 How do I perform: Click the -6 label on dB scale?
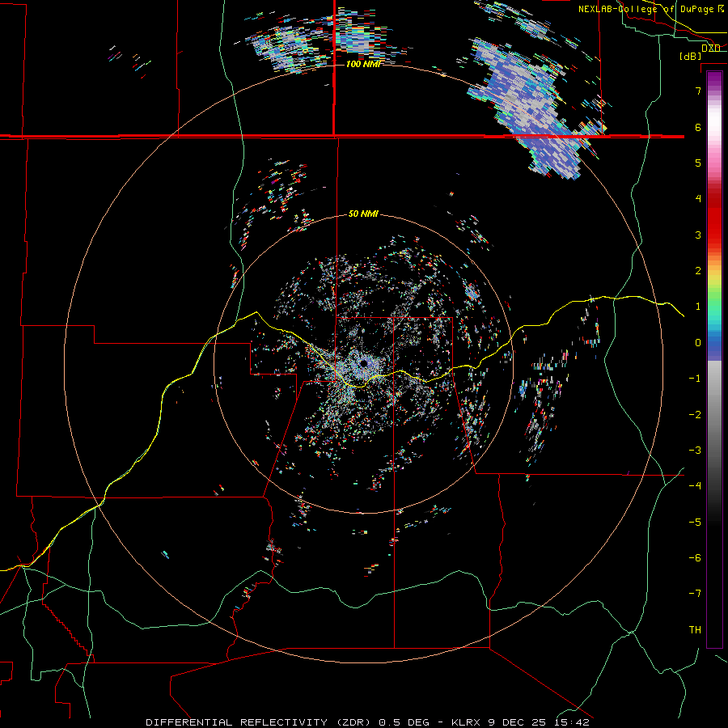coord(695,558)
